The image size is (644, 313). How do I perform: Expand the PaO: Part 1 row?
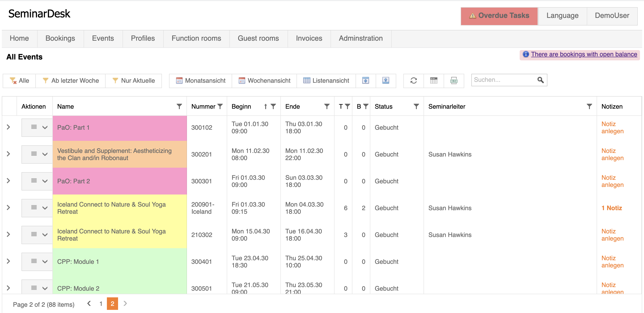click(8, 127)
